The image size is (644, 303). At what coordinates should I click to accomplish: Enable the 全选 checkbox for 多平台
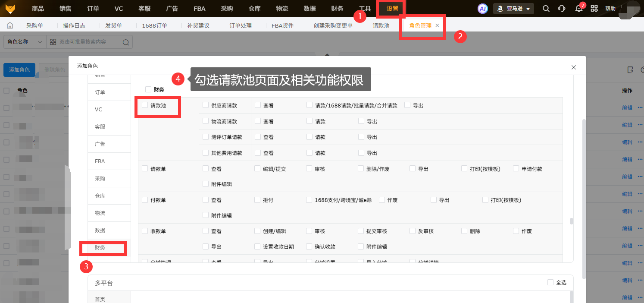[550, 282]
